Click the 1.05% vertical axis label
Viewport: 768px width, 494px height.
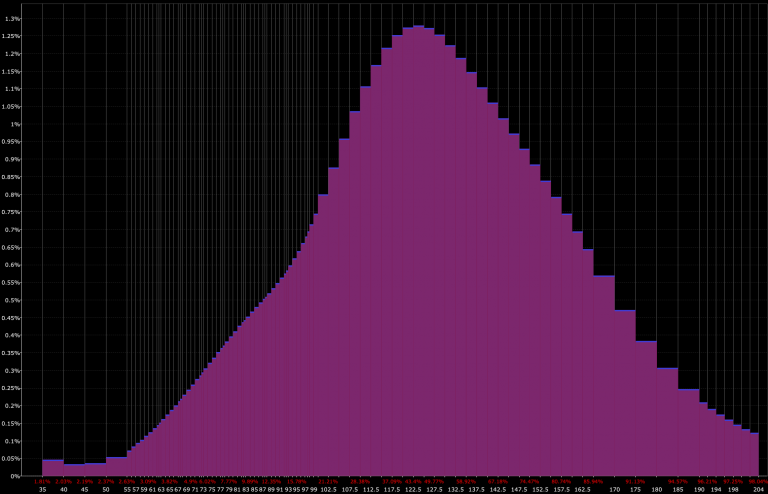11,107
